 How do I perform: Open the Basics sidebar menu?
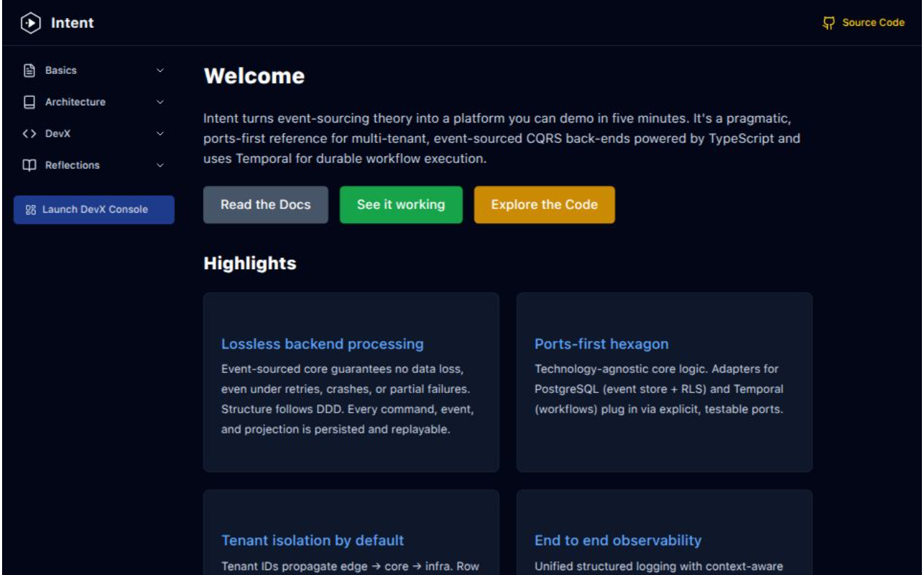[x=94, y=70]
